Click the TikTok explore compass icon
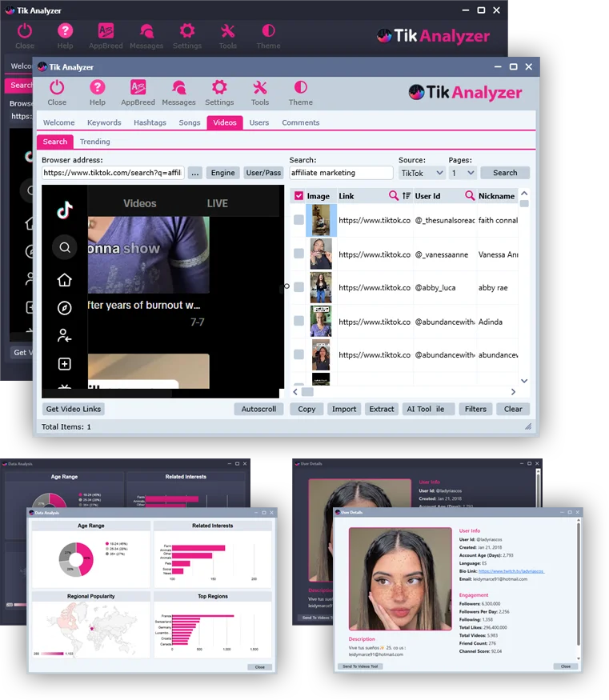The height and width of the screenshot is (700, 609). point(65,308)
